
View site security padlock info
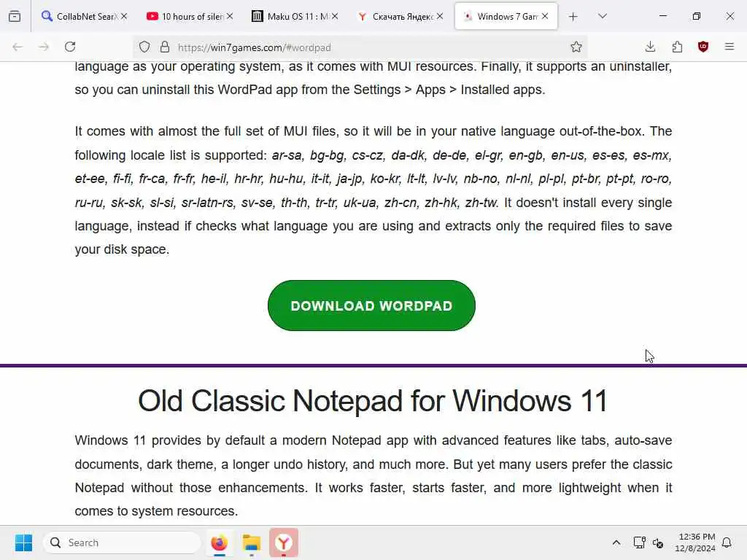(x=165, y=47)
